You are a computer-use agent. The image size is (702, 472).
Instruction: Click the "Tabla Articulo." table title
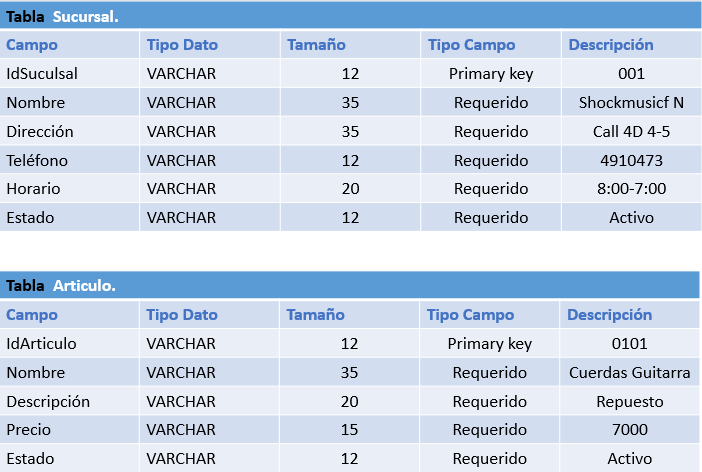pos(61,286)
